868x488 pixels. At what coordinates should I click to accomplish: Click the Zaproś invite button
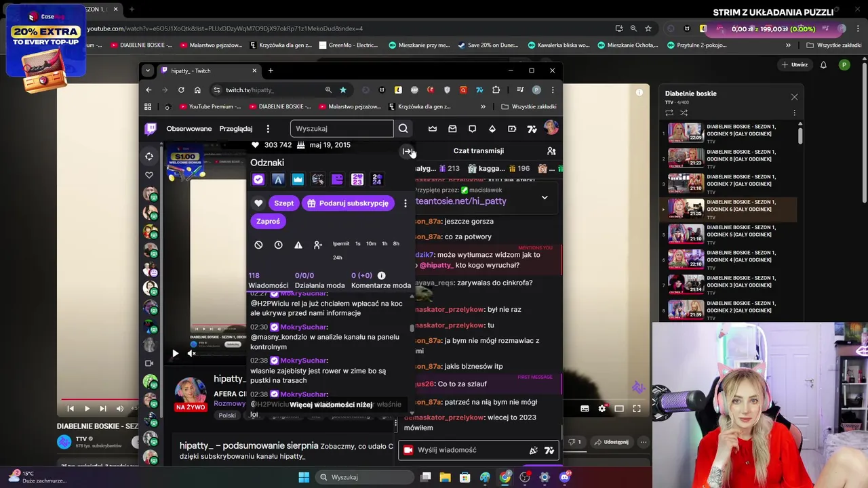pos(268,221)
